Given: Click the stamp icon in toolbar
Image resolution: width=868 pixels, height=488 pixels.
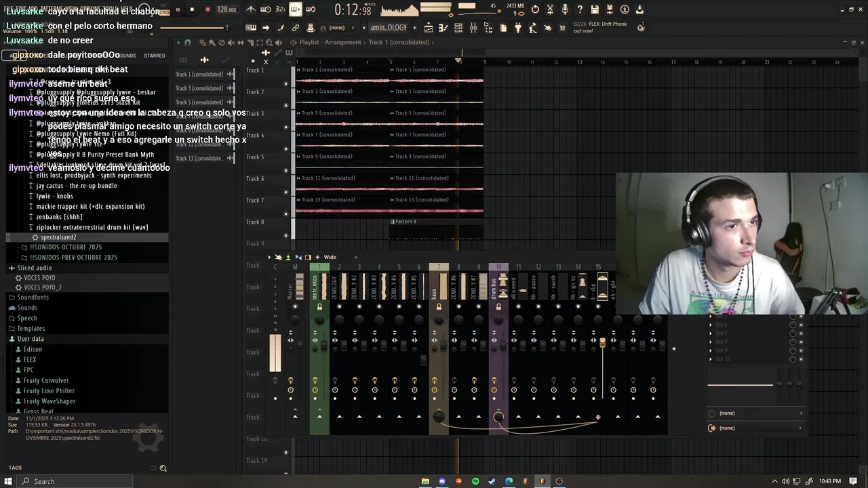Looking at the screenshot, I should 311,28.
